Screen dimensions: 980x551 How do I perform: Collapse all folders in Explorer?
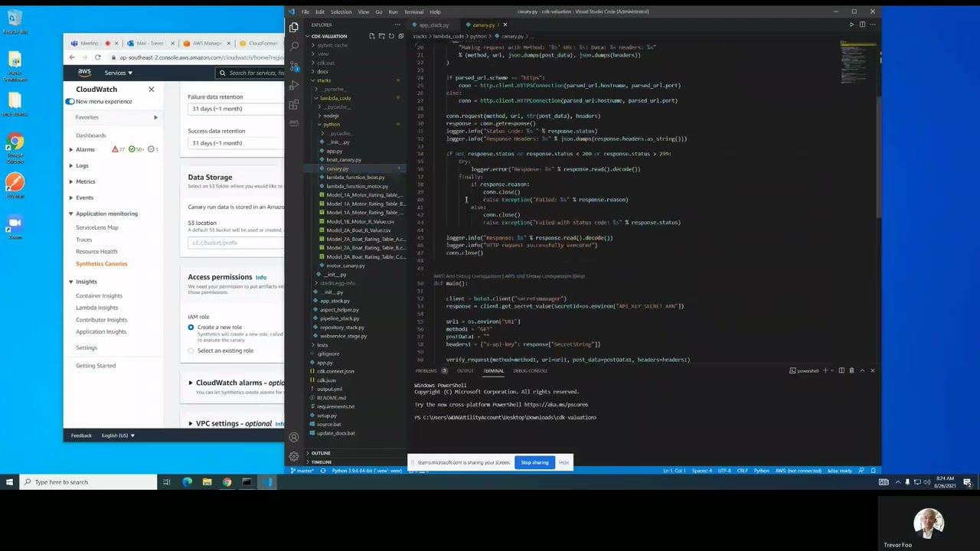(x=400, y=36)
